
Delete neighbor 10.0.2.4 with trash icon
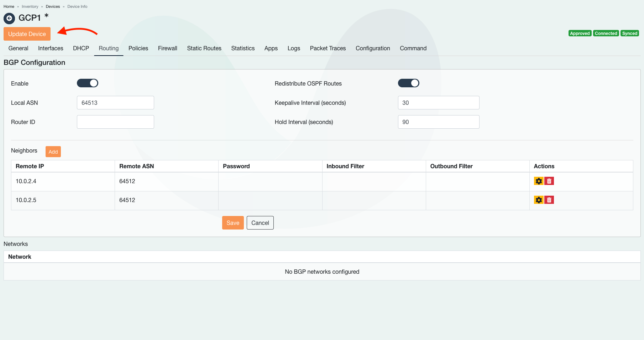pos(549,181)
